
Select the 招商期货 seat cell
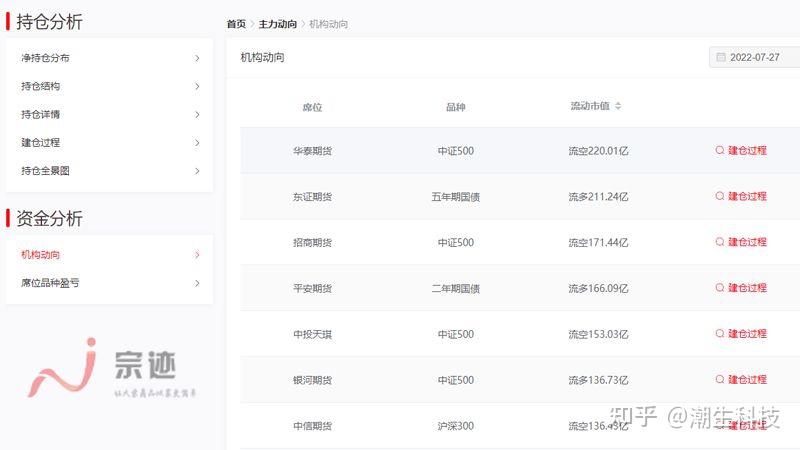(312, 243)
